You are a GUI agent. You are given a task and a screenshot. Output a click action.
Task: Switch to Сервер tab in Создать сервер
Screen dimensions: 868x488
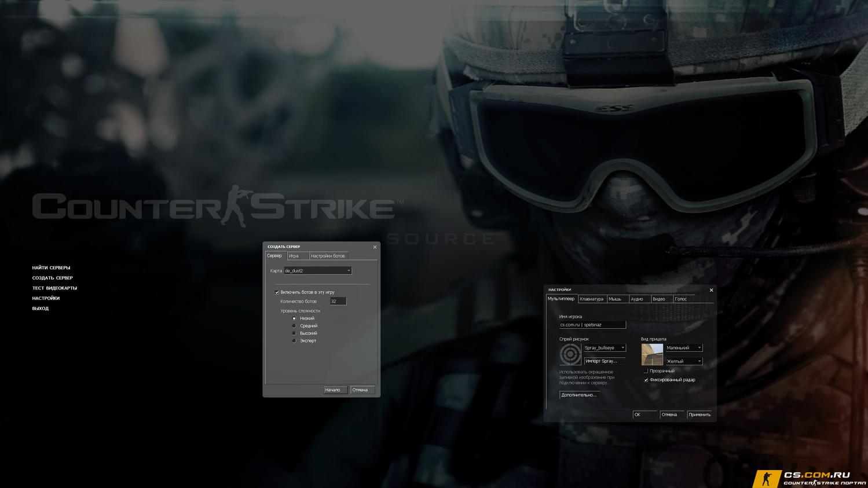(x=275, y=256)
